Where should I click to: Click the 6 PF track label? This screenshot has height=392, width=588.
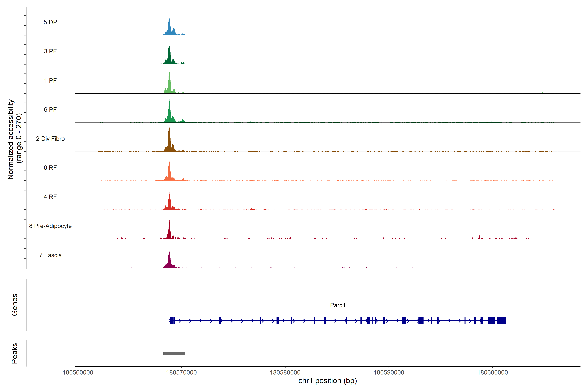(50, 109)
